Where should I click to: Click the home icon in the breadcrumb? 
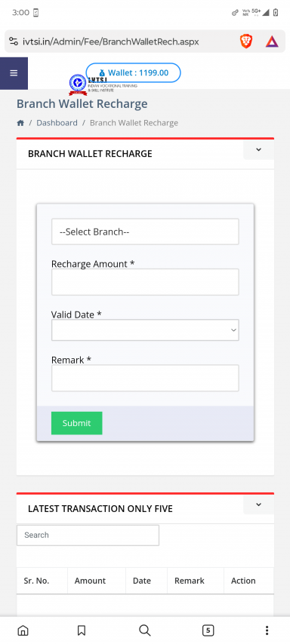click(x=20, y=123)
